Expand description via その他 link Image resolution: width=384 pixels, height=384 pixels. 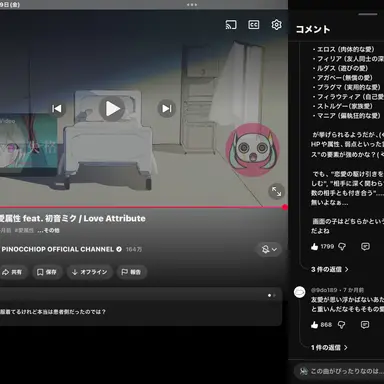tap(48, 230)
